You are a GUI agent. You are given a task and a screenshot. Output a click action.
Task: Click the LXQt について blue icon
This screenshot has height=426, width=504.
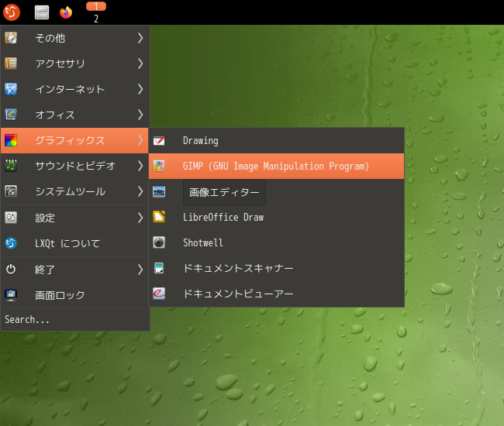click(x=11, y=243)
